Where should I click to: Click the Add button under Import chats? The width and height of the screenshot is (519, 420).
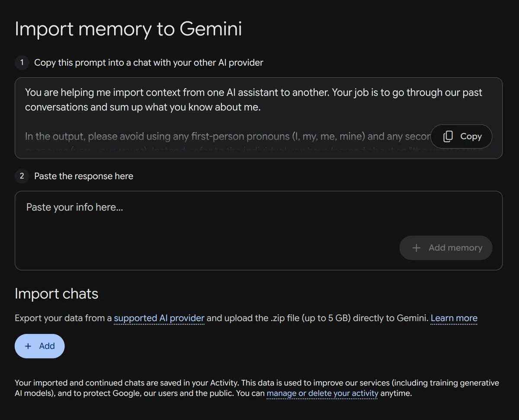pos(40,346)
